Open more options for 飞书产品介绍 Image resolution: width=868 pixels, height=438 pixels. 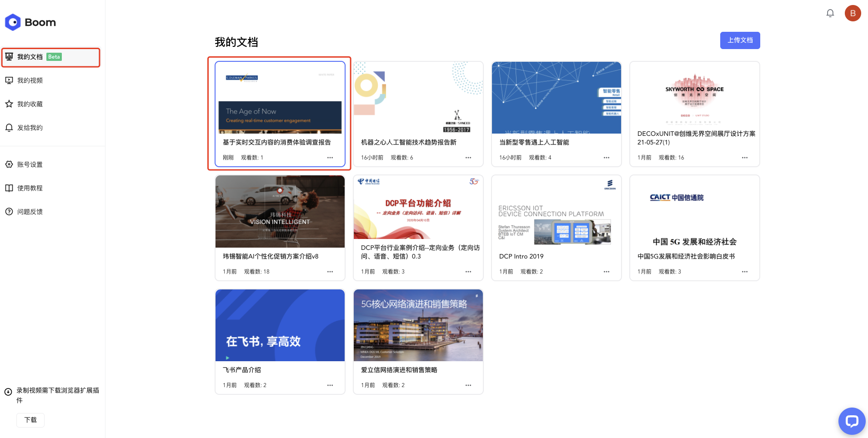pos(330,385)
